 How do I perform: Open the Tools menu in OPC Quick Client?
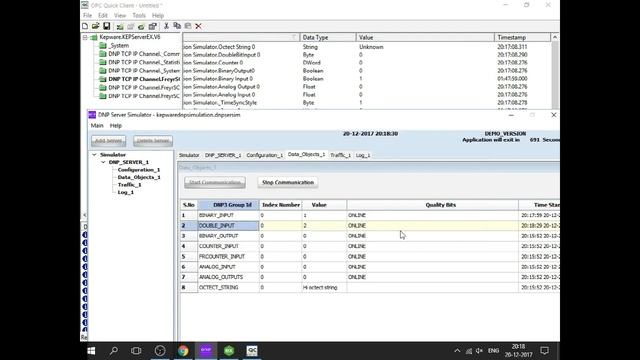(x=139, y=16)
